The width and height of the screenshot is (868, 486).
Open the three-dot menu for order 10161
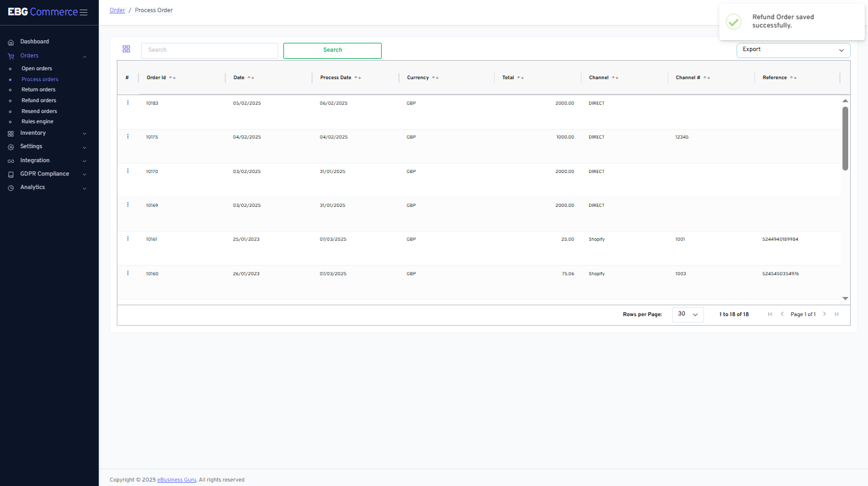click(128, 239)
